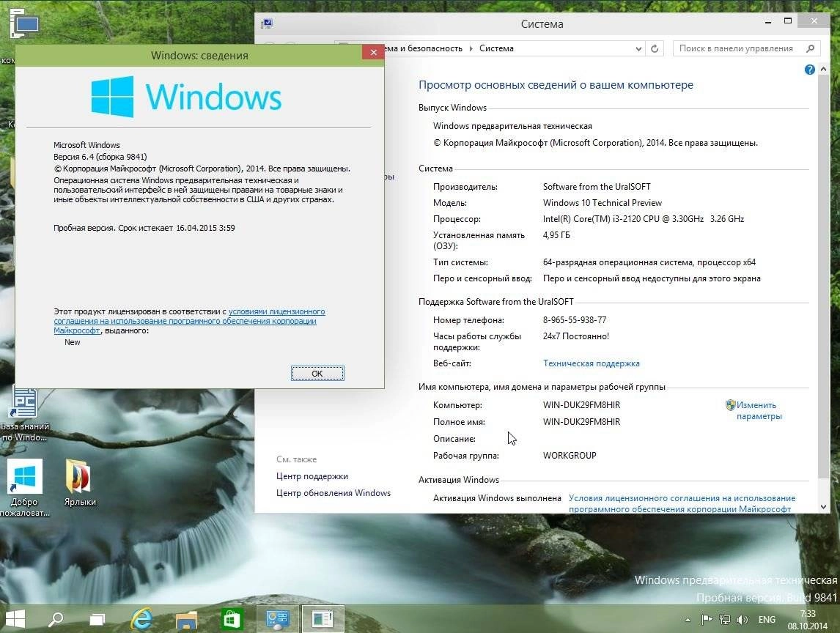The image size is (840, 633).
Task: Expand the address bar history dropdown
Action: [x=638, y=48]
